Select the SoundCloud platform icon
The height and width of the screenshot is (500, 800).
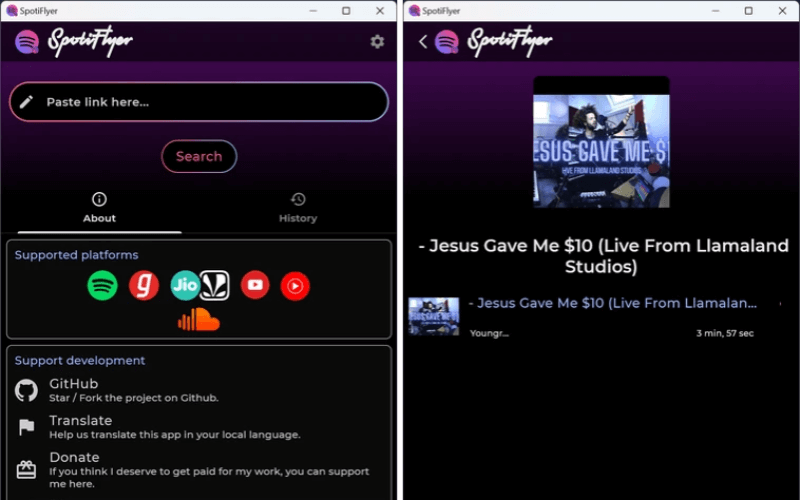(198, 319)
